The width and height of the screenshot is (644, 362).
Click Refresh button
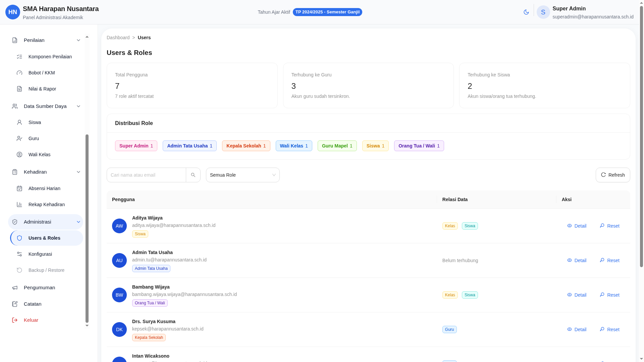pos(612,175)
